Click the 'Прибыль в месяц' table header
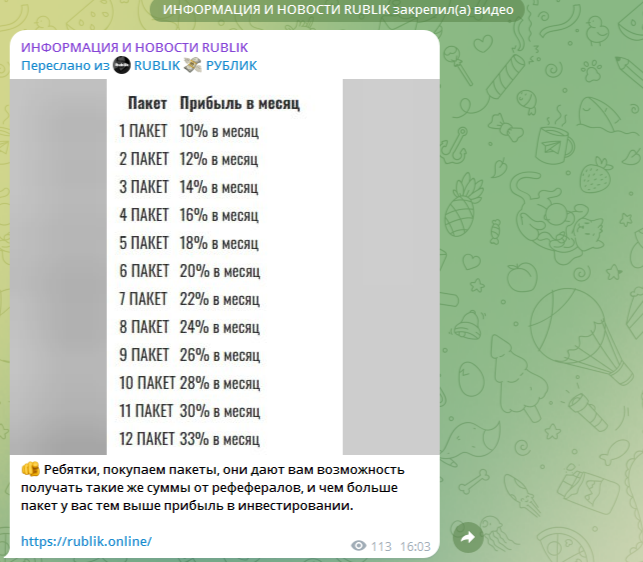The image size is (643, 562). point(240,103)
